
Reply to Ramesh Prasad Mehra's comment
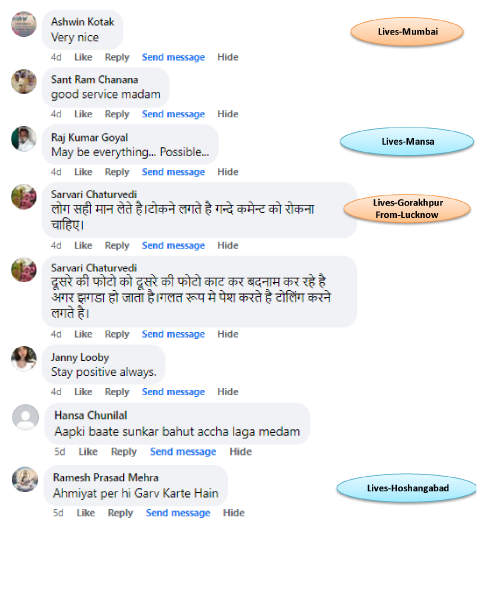pos(120,512)
